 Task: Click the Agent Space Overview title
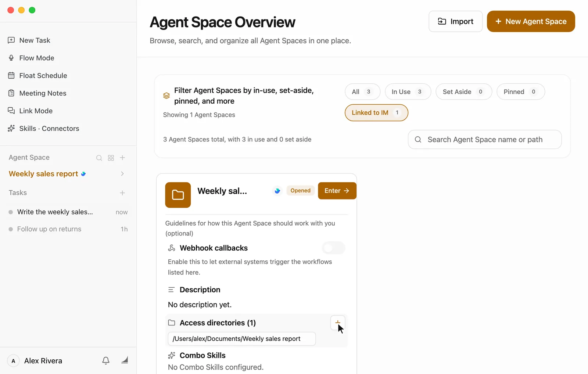[x=222, y=22]
